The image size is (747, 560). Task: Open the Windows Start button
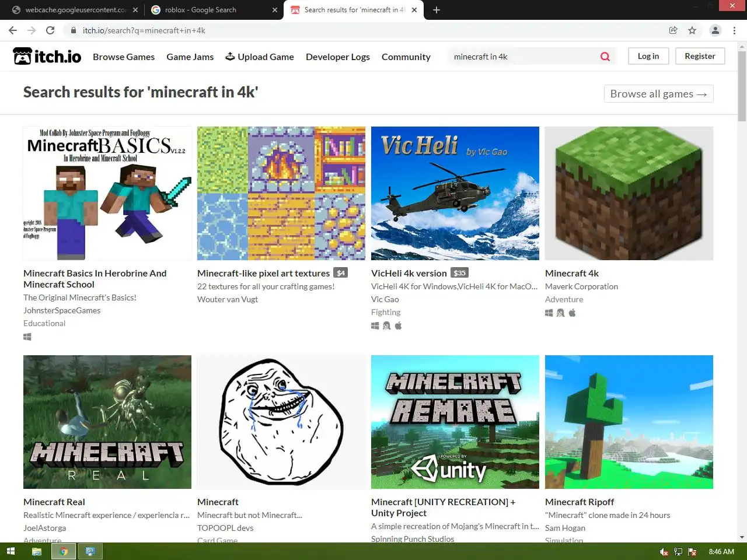11,551
